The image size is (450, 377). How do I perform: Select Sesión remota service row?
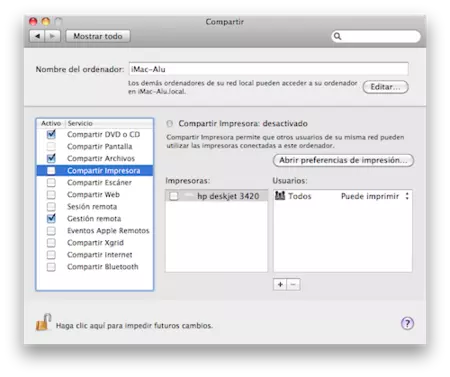tap(95, 206)
